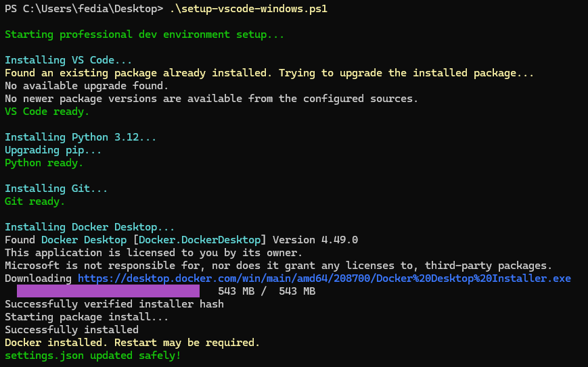Screen dimensions: 588x367
Task: Click the 'Docker installed. Restart may be required.' message
Action: tap(132, 343)
